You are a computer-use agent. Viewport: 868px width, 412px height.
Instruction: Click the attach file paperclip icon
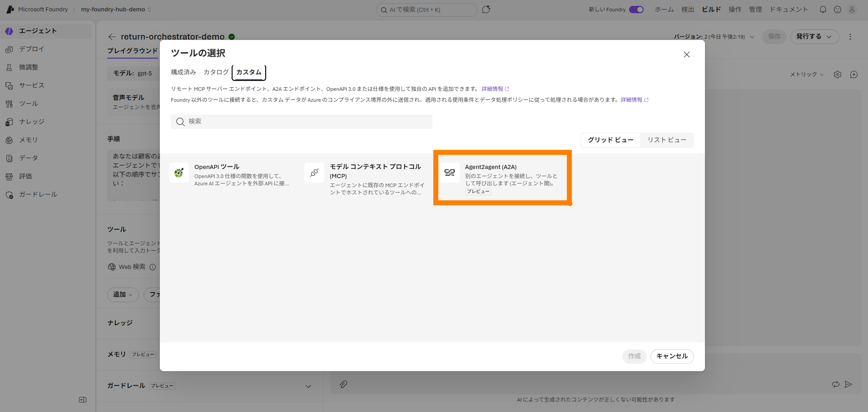343,384
